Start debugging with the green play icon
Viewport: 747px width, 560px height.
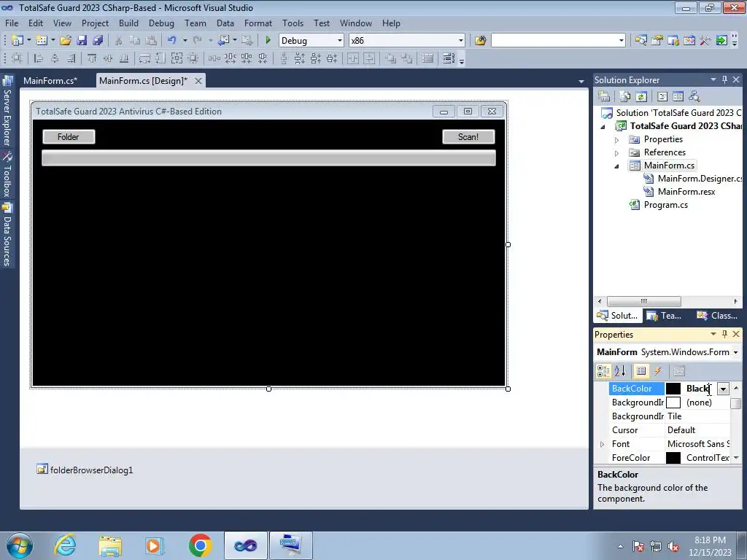tap(268, 41)
